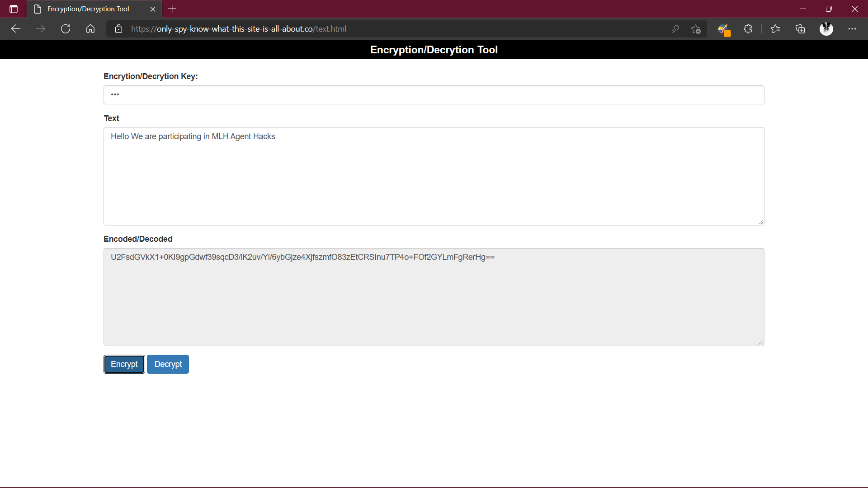Add this page to favorites

tap(696, 29)
